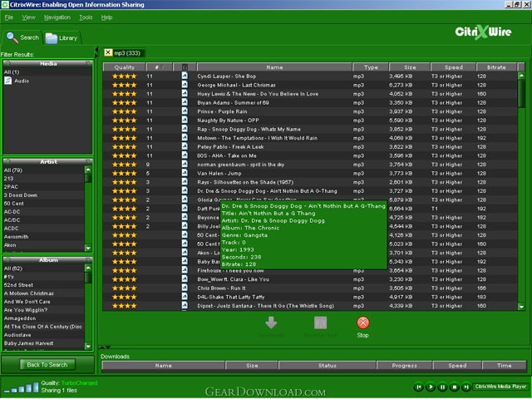This screenshot has width=532, height=399.
Task: Click star rating of Bryan Adams row
Action: pos(124,102)
